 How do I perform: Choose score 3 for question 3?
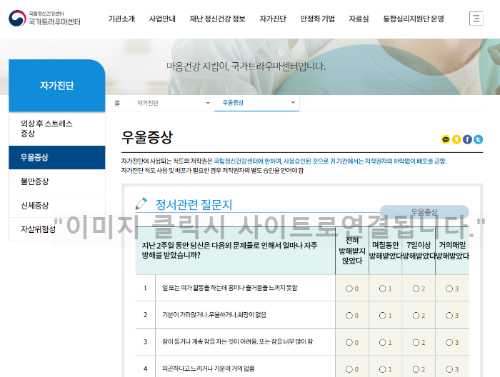pyautogui.click(x=449, y=342)
